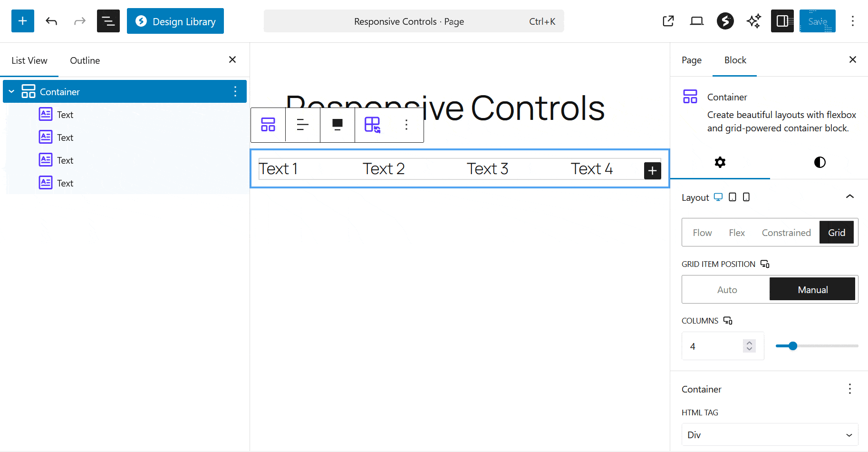Click the block toolbar vertical align icon

337,125
